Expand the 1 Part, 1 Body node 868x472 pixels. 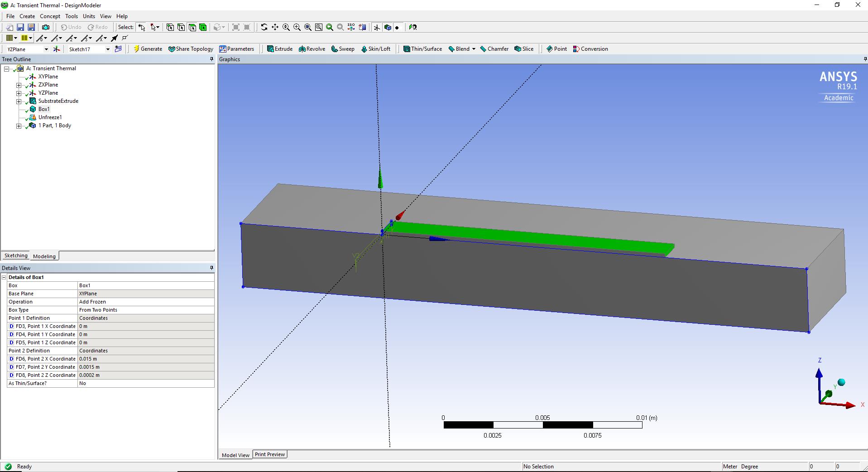(x=19, y=126)
